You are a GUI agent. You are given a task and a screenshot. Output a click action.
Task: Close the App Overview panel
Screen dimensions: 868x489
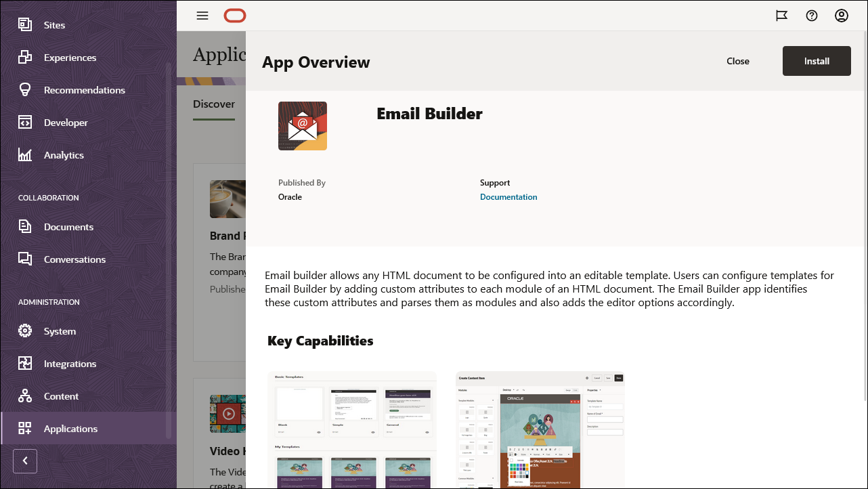point(737,60)
